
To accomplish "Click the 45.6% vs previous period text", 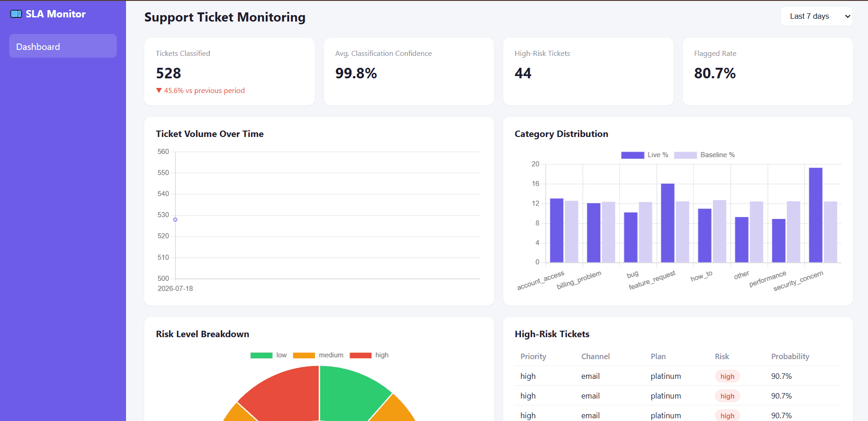I will 204,91.
